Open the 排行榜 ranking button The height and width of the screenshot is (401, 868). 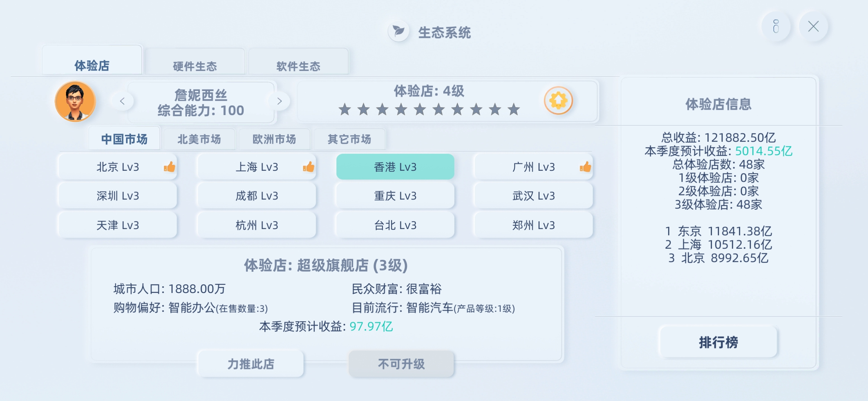point(719,342)
